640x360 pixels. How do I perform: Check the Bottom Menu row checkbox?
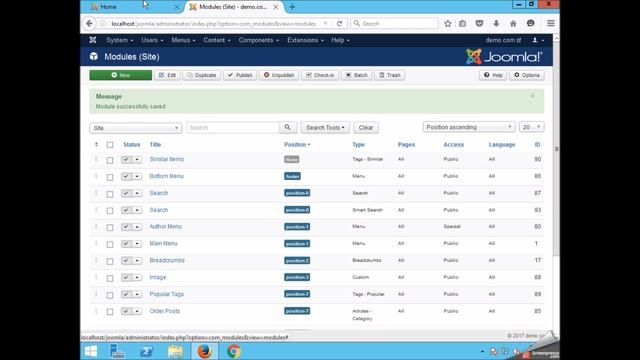pyautogui.click(x=110, y=177)
